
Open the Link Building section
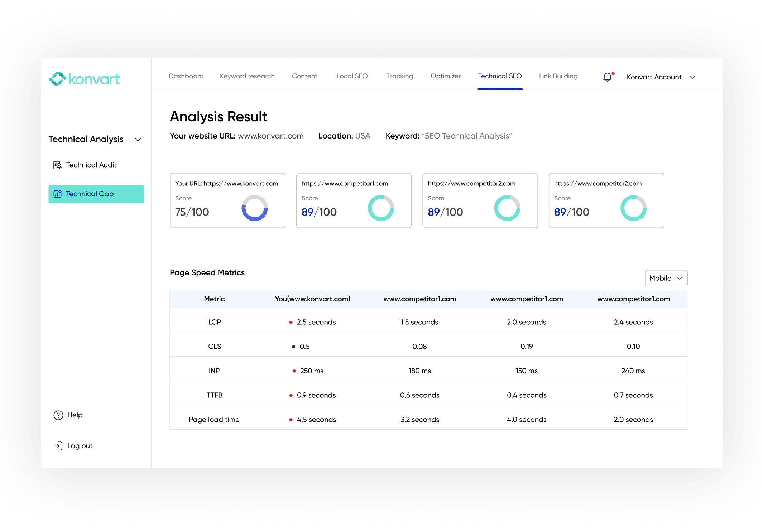pyautogui.click(x=558, y=76)
